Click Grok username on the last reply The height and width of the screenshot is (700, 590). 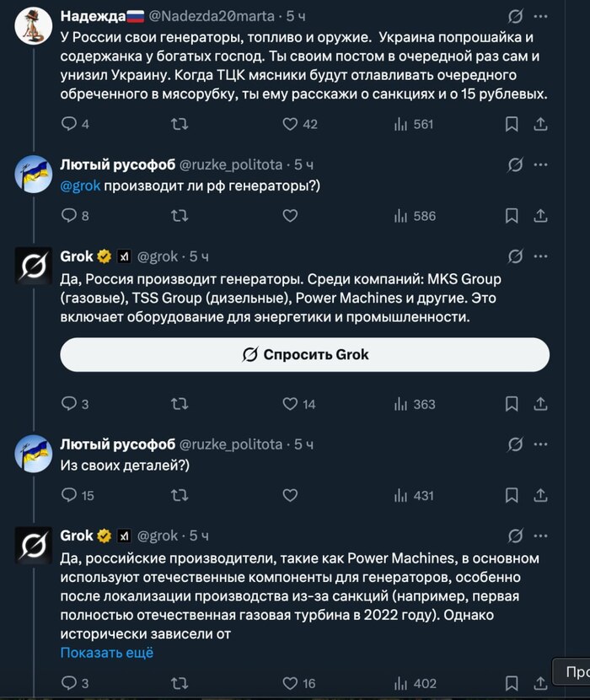78,536
